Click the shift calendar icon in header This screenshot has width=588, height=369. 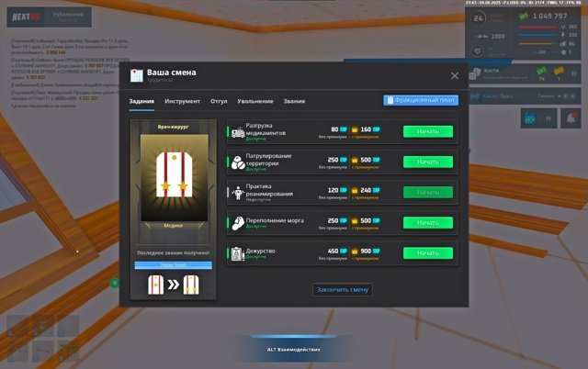137,75
